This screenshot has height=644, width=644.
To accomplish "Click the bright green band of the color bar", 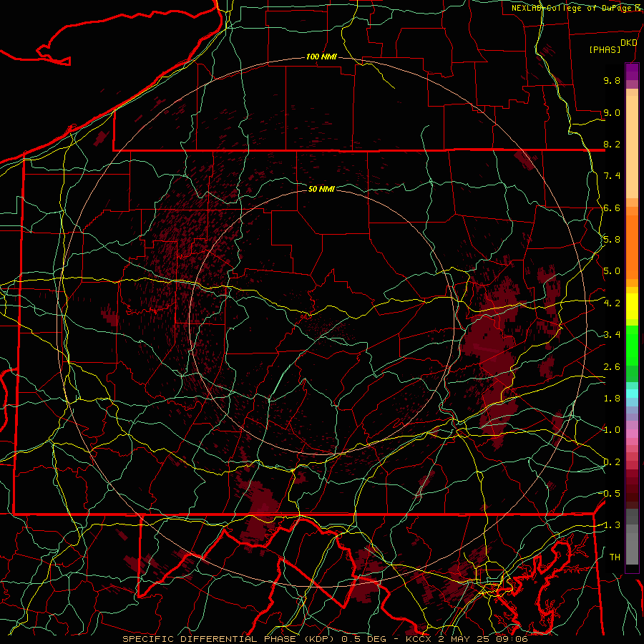I will click(632, 344).
